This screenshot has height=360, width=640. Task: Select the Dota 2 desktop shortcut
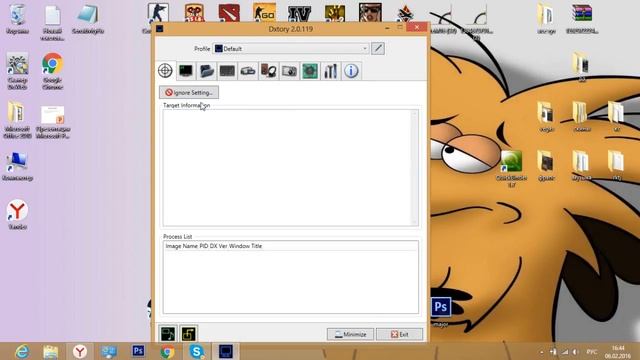(229, 13)
